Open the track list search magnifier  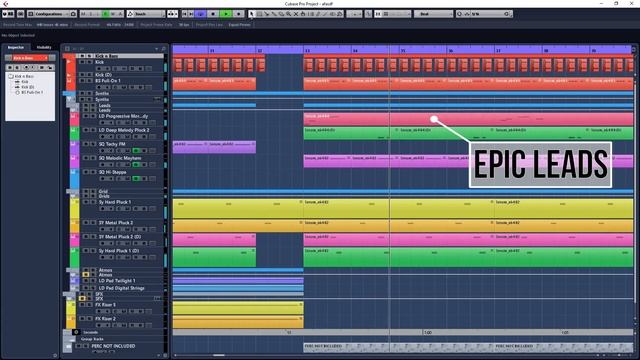(164, 49)
